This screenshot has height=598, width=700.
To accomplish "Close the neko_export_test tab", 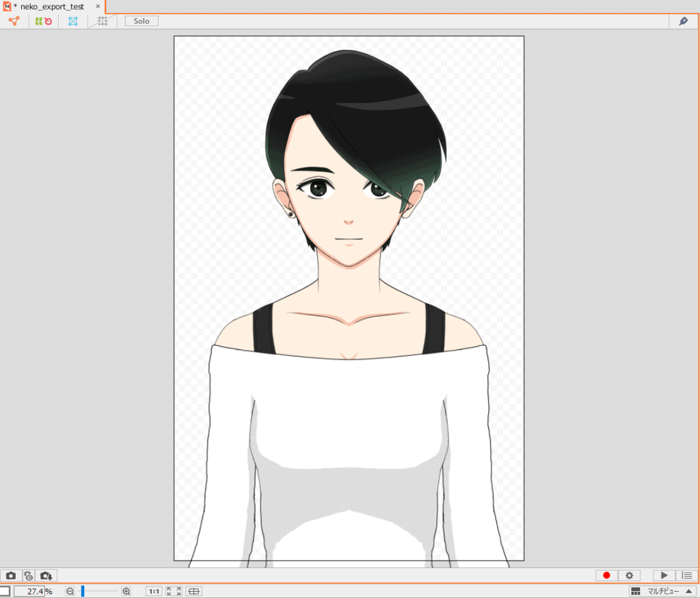I will pos(98,6).
